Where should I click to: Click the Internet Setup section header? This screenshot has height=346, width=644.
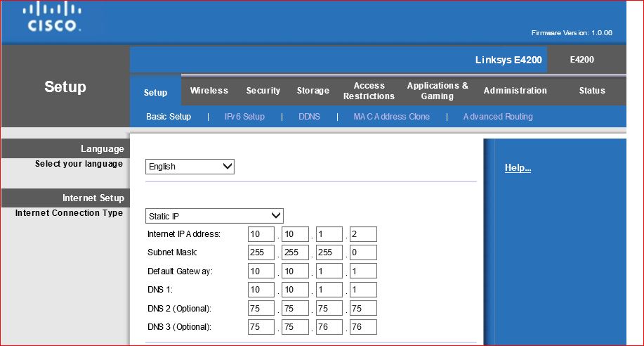[93, 198]
